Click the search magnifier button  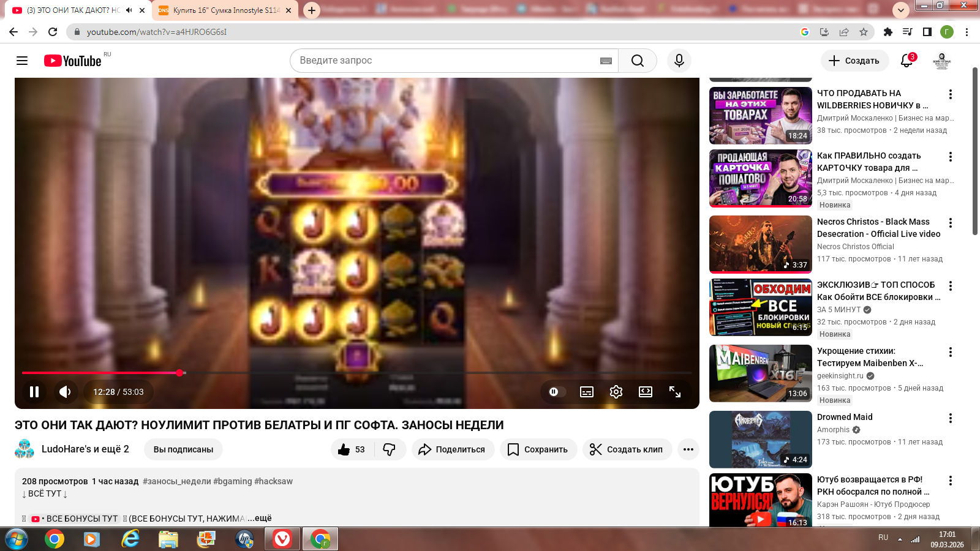(638, 61)
